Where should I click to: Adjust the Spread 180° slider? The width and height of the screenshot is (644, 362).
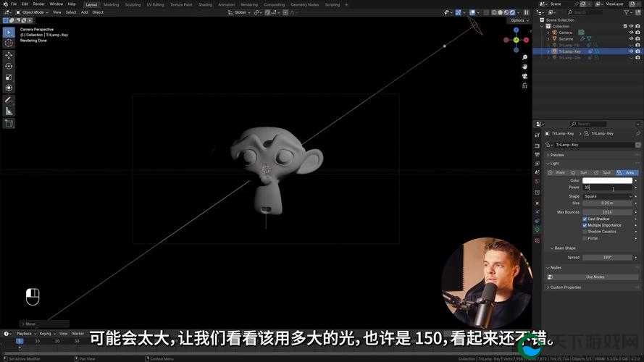tap(608, 257)
